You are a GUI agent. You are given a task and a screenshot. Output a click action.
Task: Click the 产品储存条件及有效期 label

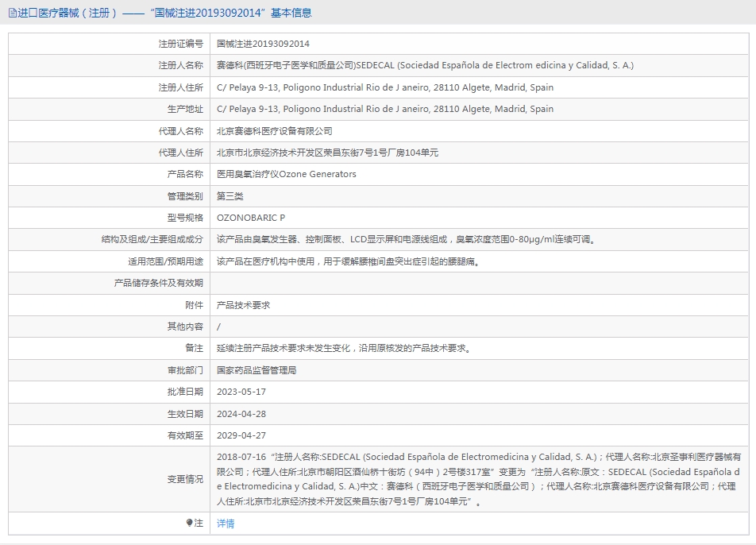pos(159,283)
